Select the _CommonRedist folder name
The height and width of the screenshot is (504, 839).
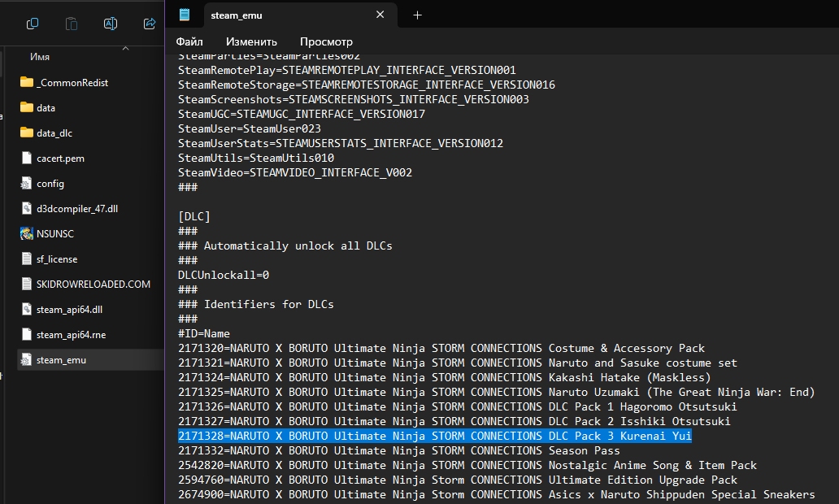pos(72,83)
